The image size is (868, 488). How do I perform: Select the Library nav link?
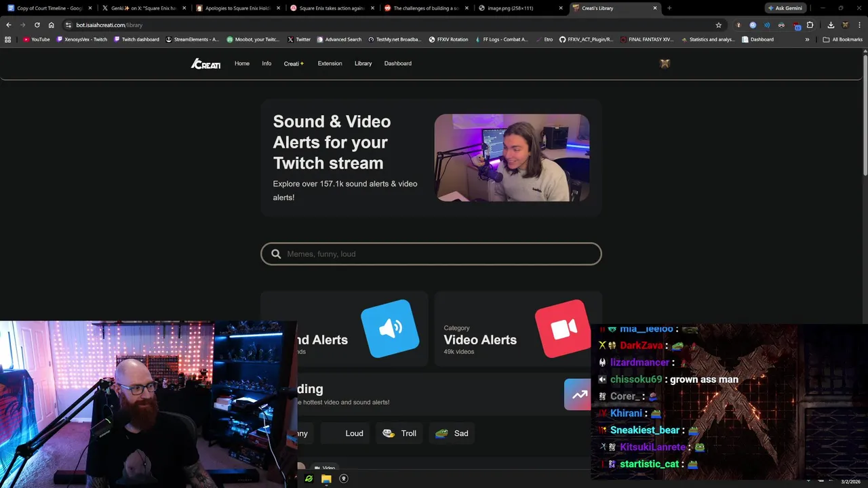[x=363, y=64]
